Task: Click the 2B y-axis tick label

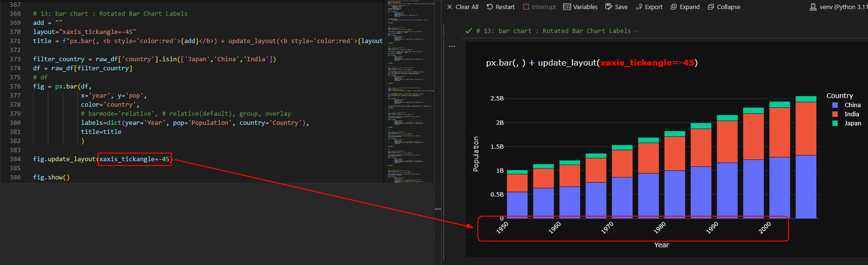Action: tap(500, 122)
